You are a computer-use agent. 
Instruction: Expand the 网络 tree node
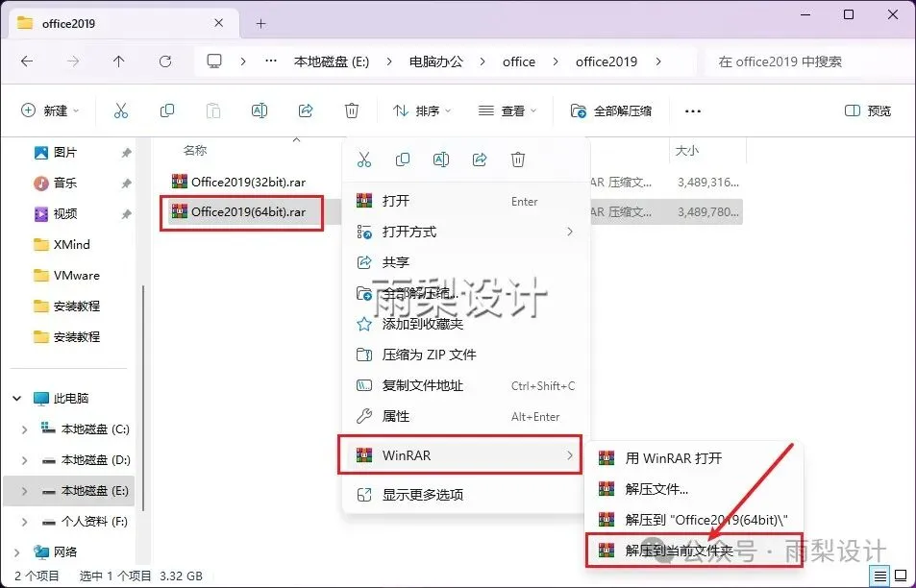pyautogui.click(x=17, y=552)
